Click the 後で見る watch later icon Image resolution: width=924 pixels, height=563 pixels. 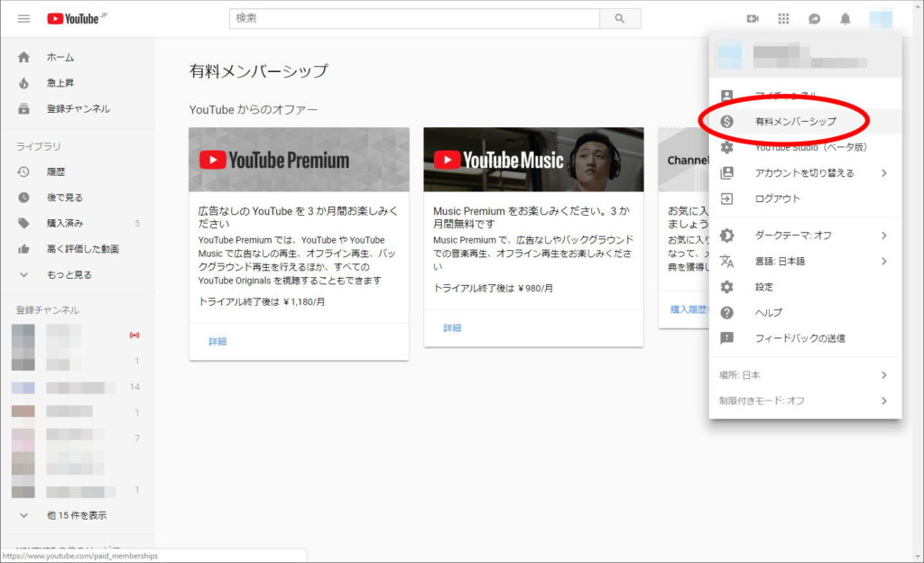[x=23, y=198]
